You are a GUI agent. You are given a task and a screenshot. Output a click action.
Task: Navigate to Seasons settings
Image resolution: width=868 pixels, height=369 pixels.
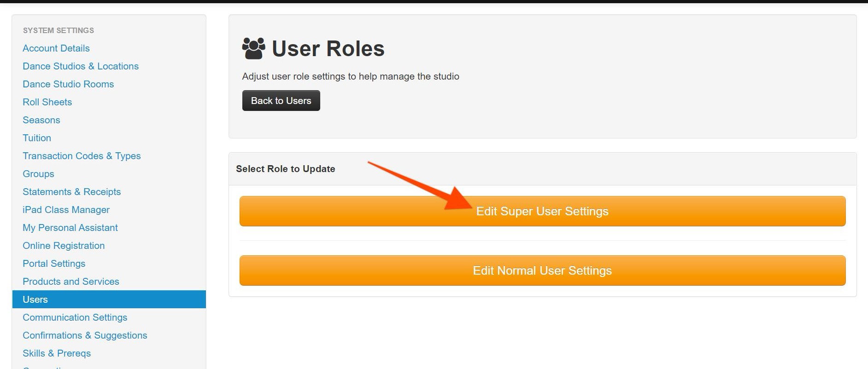41,120
